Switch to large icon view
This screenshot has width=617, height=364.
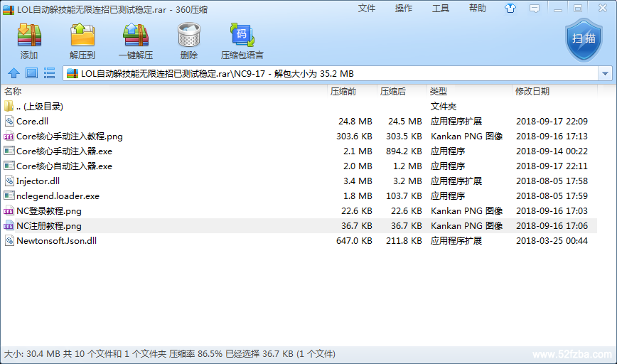[31, 73]
